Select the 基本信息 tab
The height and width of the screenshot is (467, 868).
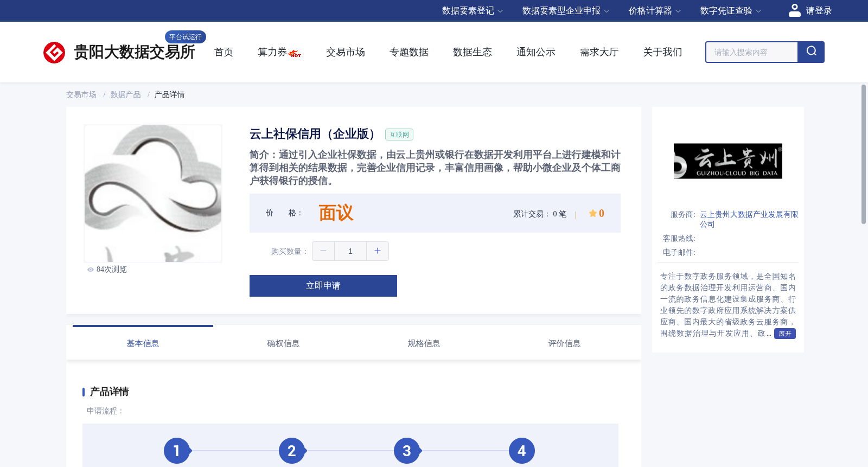click(x=143, y=343)
